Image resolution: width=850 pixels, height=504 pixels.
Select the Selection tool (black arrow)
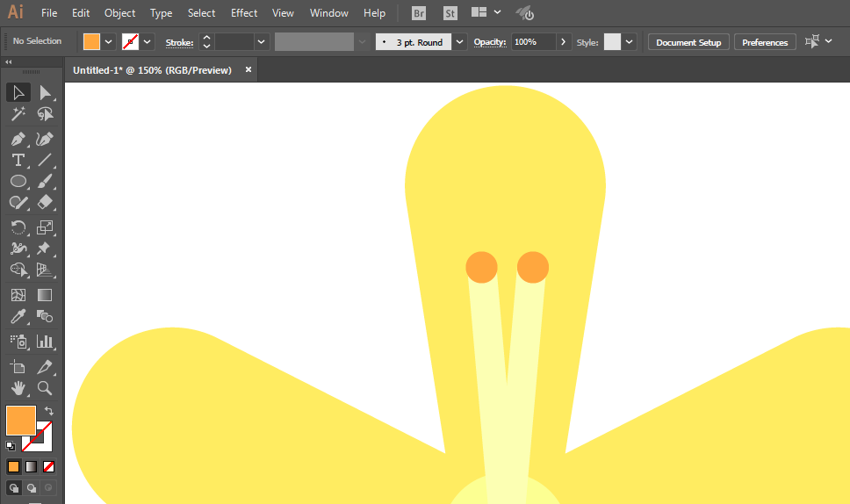coord(18,93)
